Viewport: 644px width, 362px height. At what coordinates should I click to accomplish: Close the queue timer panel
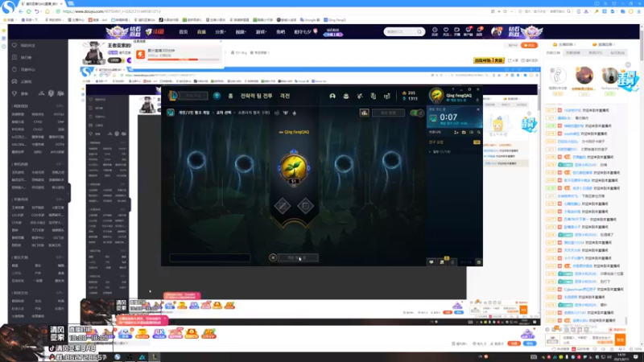click(478, 109)
